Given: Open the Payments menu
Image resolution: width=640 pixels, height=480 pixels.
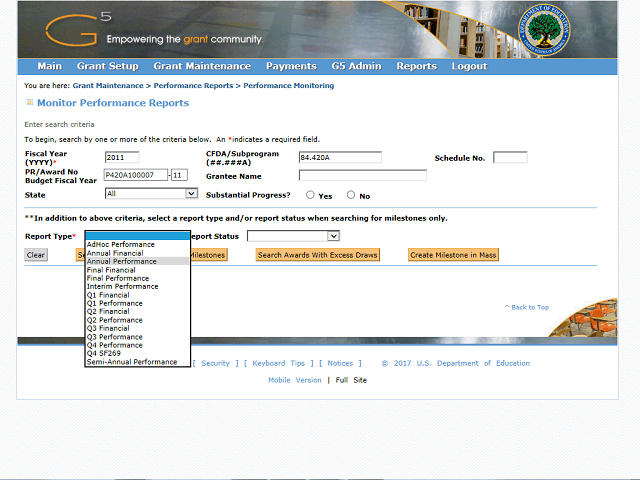Looking at the screenshot, I should [291, 66].
